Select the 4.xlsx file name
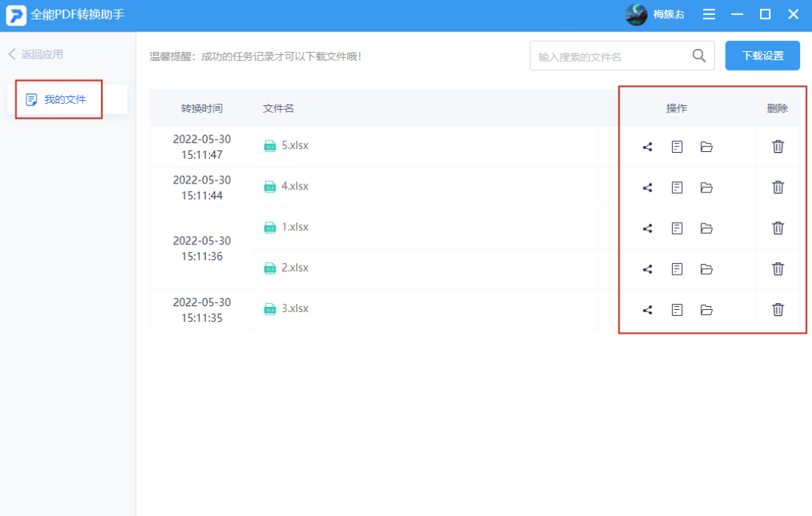Screen dimensions: 812x516 (294, 187)
